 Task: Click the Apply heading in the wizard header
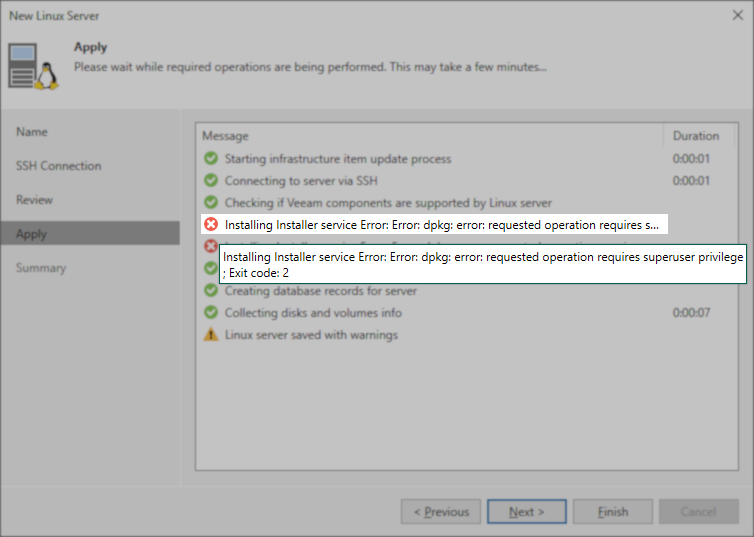click(90, 47)
